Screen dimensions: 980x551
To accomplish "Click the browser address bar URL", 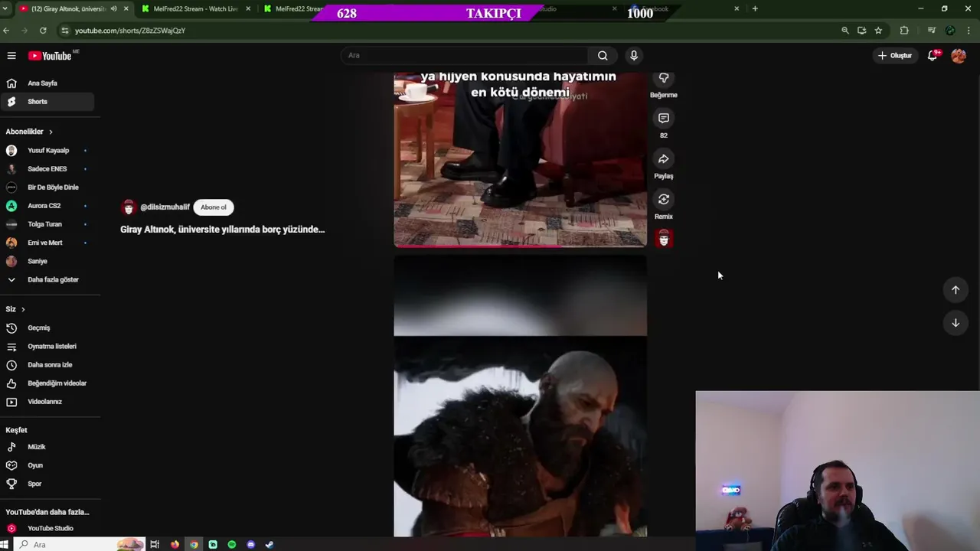I will (130, 31).
